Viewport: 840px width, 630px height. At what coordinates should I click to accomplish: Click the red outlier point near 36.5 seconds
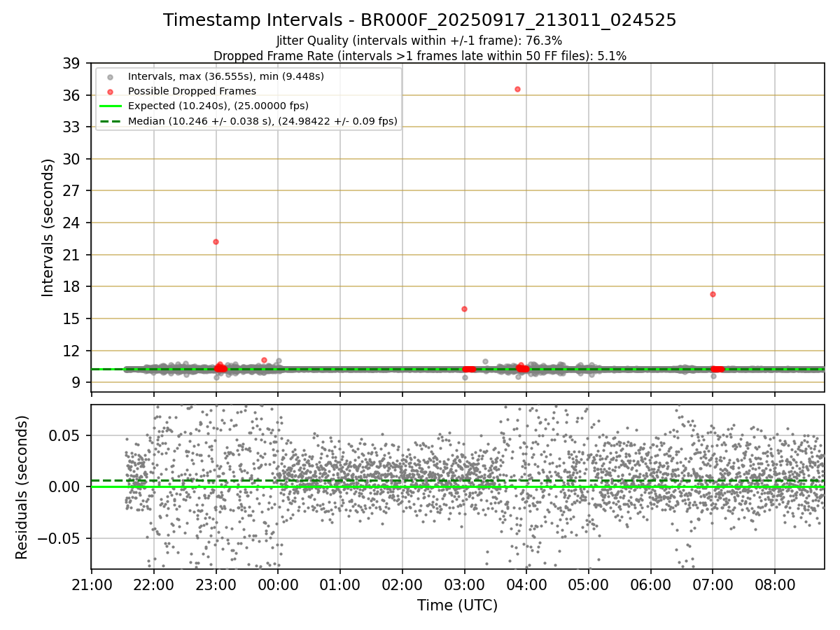[517, 89]
